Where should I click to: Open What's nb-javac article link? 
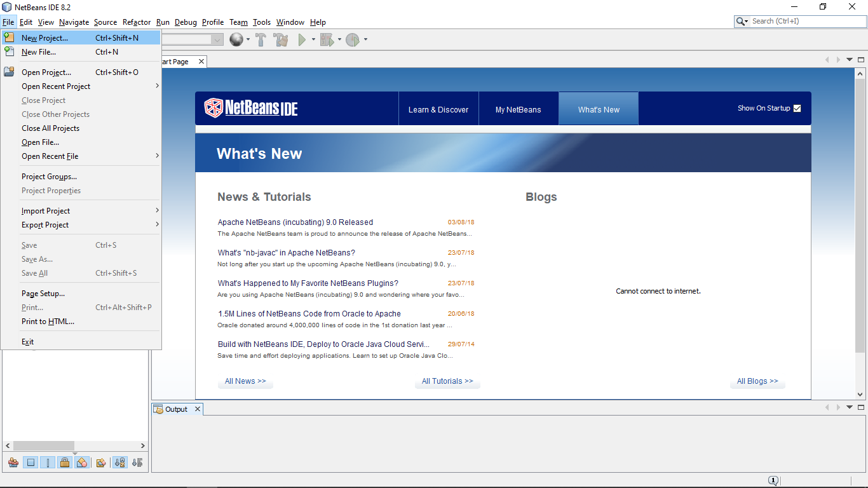287,253
